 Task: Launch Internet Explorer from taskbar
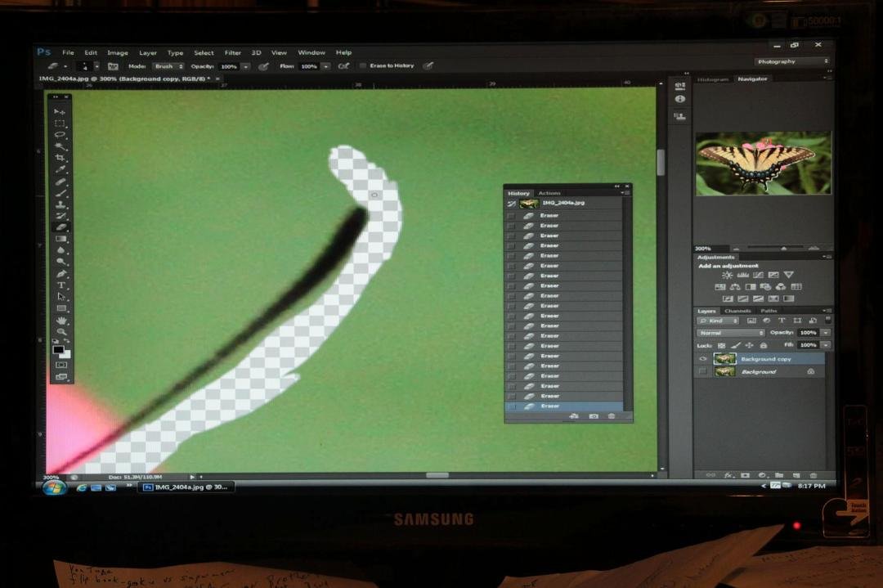(x=82, y=487)
